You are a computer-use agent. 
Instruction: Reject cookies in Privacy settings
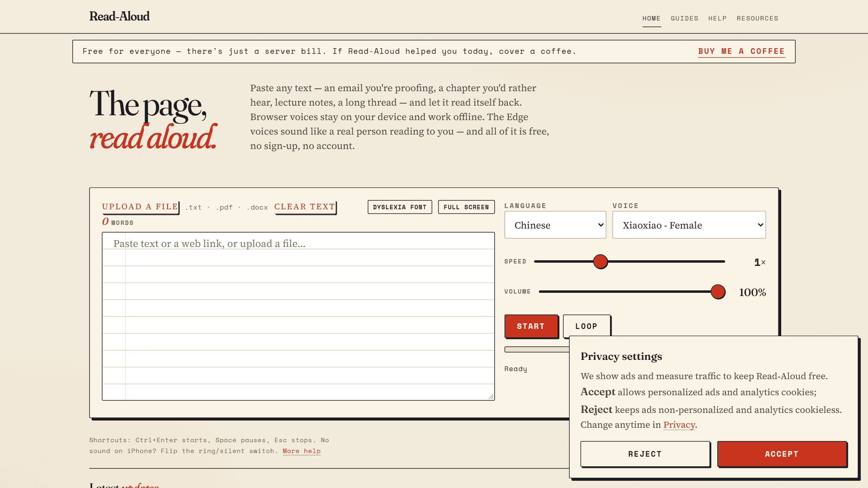(645, 454)
